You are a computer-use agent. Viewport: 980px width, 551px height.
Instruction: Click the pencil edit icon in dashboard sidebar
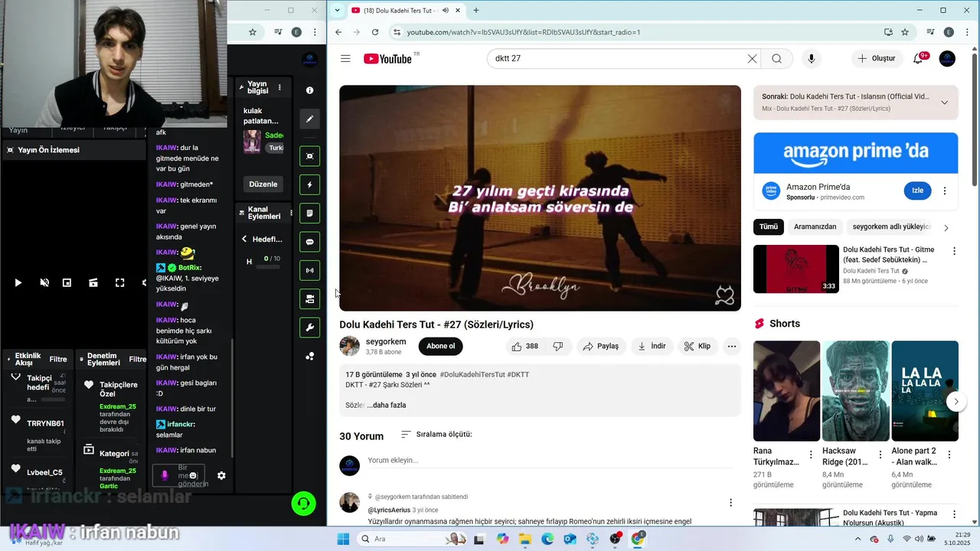coord(309,119)
